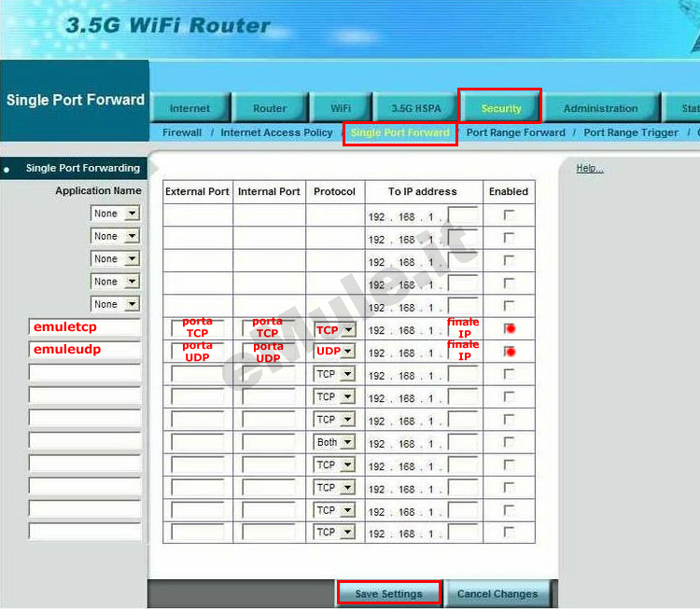Image resolution: width=700 pixels, height=609 pixels.
Task: Expand the fourth None application dropdown
Action: [x=115, y=281]
